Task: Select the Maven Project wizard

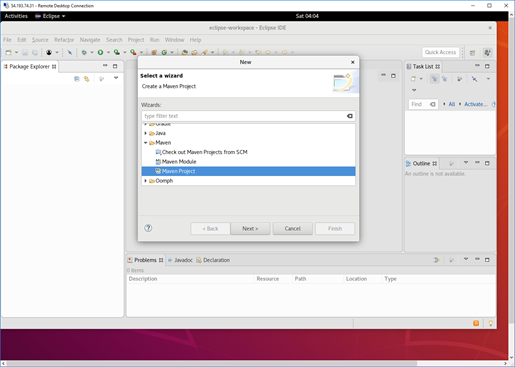Action: 248,171
